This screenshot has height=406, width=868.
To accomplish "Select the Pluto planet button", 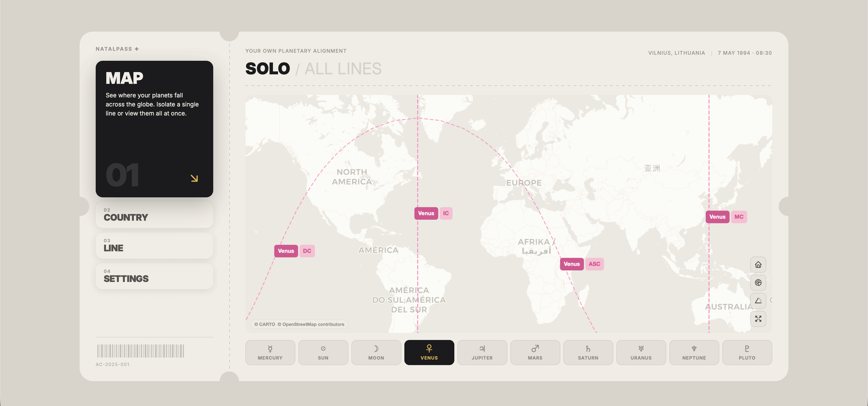I will [x=747, y=352].
